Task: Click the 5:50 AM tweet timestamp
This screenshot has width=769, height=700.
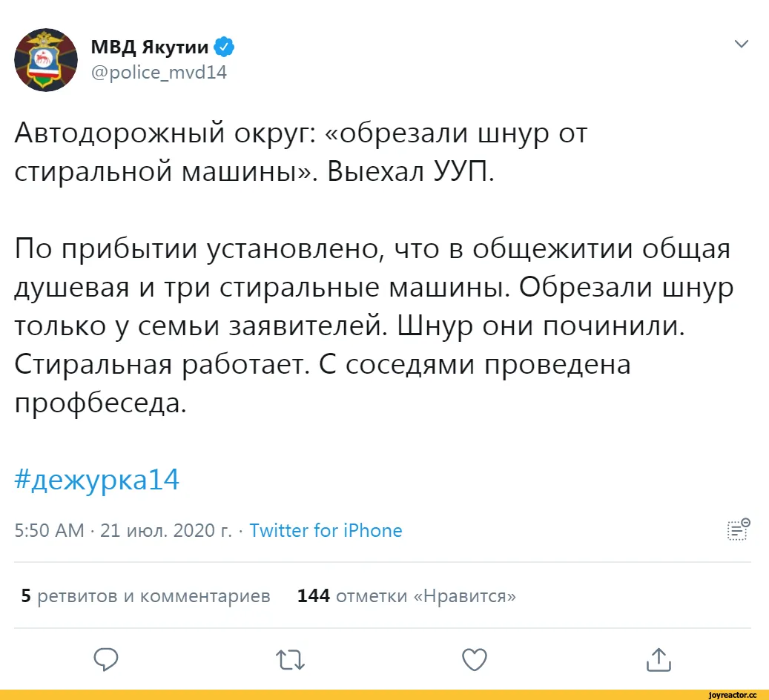Action: (50, 530)
